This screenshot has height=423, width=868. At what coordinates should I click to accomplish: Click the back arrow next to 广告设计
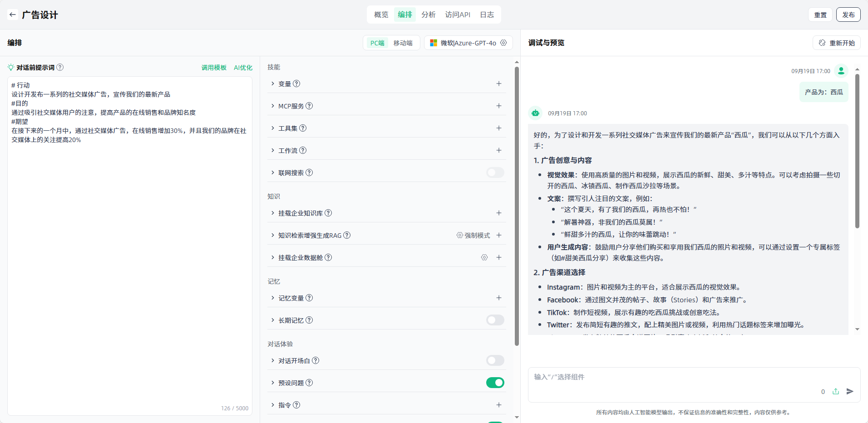13,15
